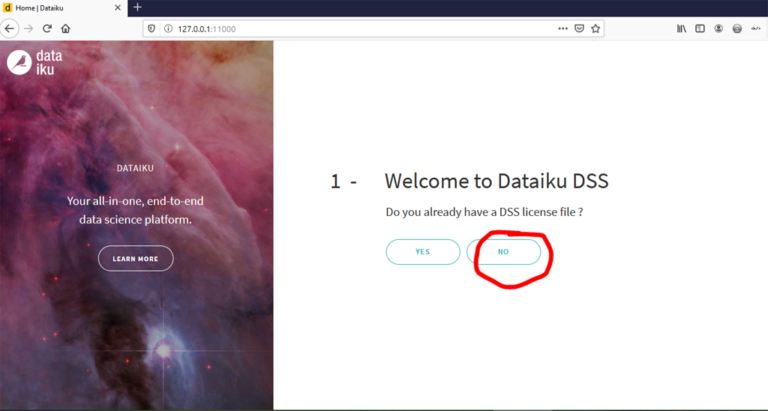
Task: Click the Forward navigation arrow
Action: [28, 28]
